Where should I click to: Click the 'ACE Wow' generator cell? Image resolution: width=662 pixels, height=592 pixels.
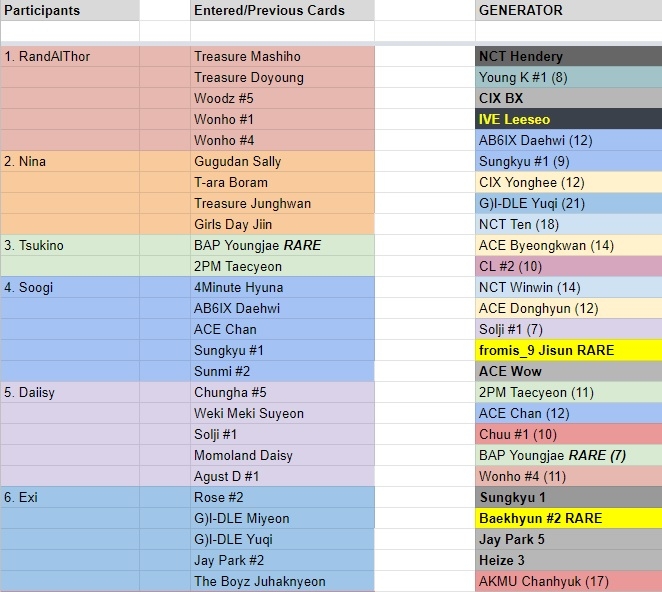pyautogui.click(x=568, y=371)
